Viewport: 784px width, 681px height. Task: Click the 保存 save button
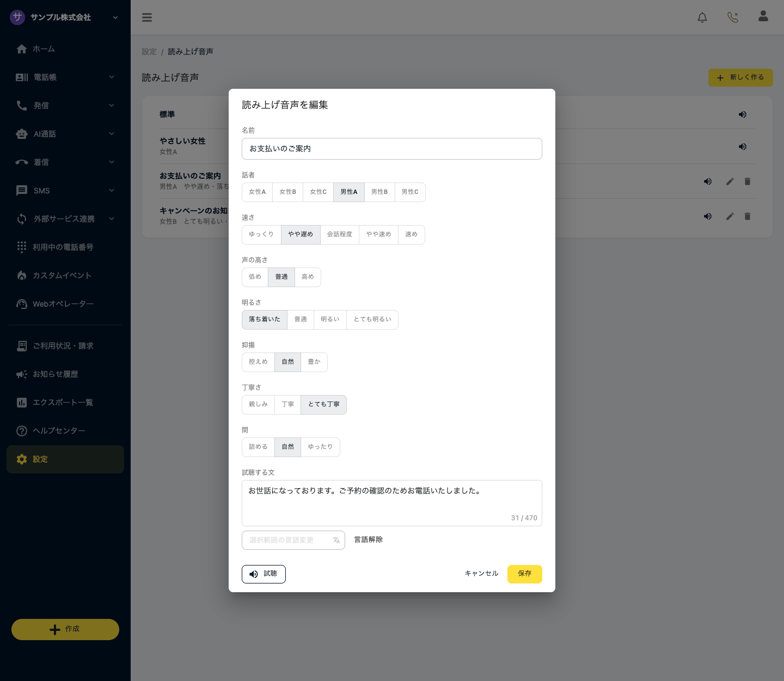525,574
